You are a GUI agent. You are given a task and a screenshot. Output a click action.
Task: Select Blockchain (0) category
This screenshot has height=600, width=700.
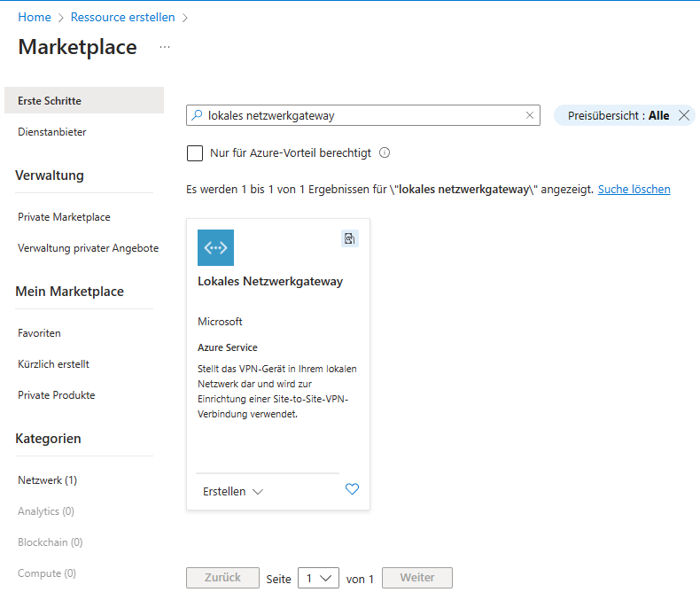50,542
